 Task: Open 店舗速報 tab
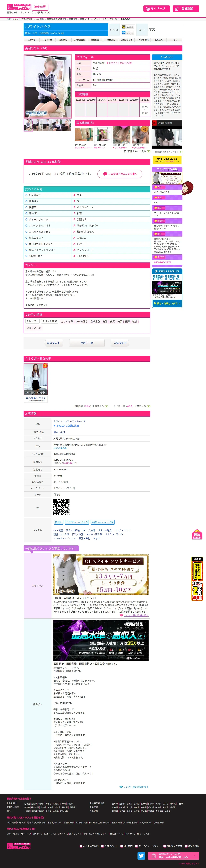point(111,40)
